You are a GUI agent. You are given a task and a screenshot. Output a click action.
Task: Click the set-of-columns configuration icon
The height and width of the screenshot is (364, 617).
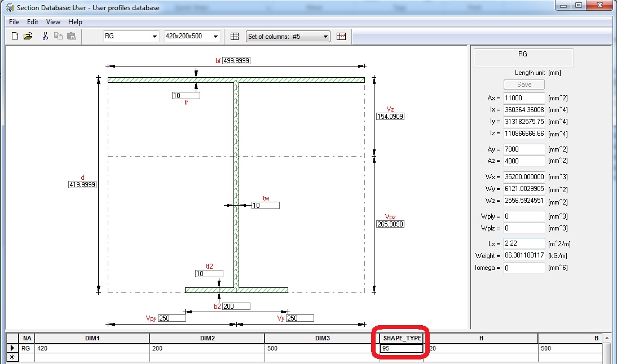(341, 36)
